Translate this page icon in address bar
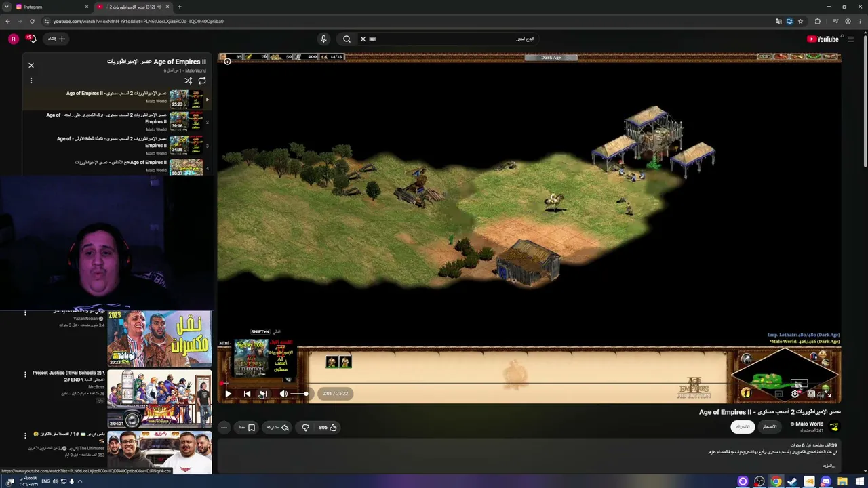 pyautogui.click(x=778, y=21)
